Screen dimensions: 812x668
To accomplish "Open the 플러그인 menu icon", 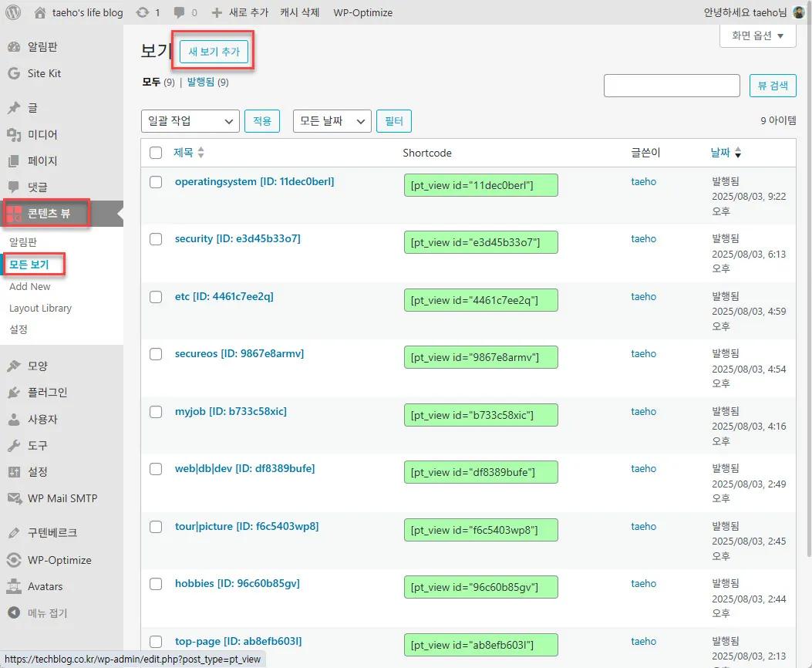I will [14, 393].
